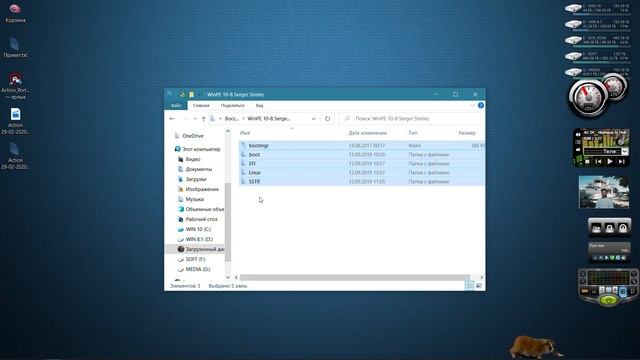Viewport: 640px width, 360px height.
Task: Select the Привет.txt desktop file icon
Action: coord(15,47)
